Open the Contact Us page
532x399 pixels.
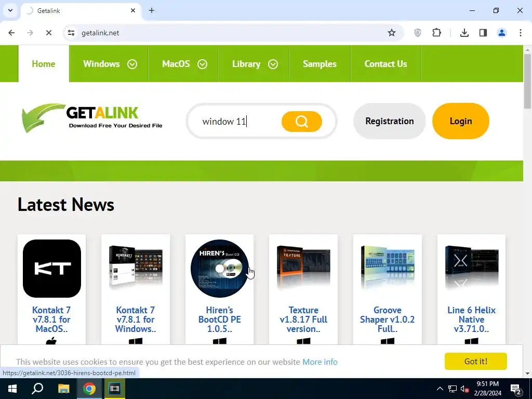[385, 64]
